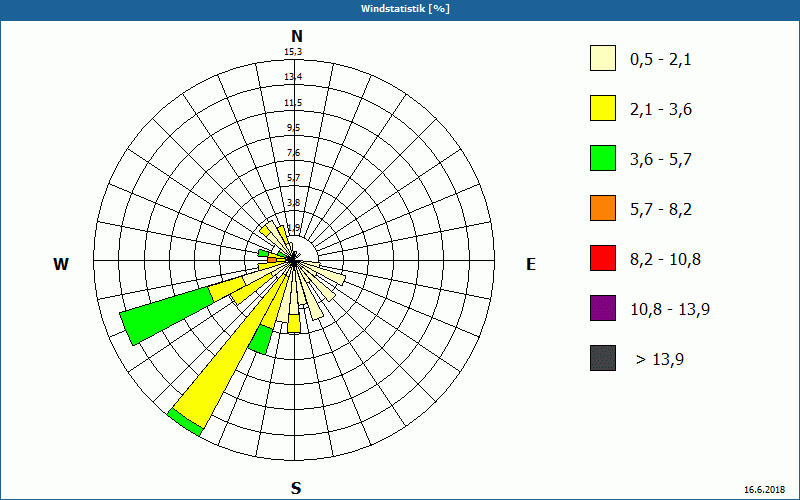Click the axis value '5,7' on the chart

(x=293, y=178)
